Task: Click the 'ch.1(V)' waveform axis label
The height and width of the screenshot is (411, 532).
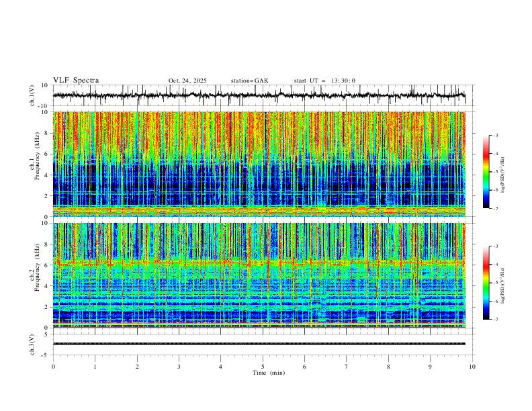Action: [32, 95]
